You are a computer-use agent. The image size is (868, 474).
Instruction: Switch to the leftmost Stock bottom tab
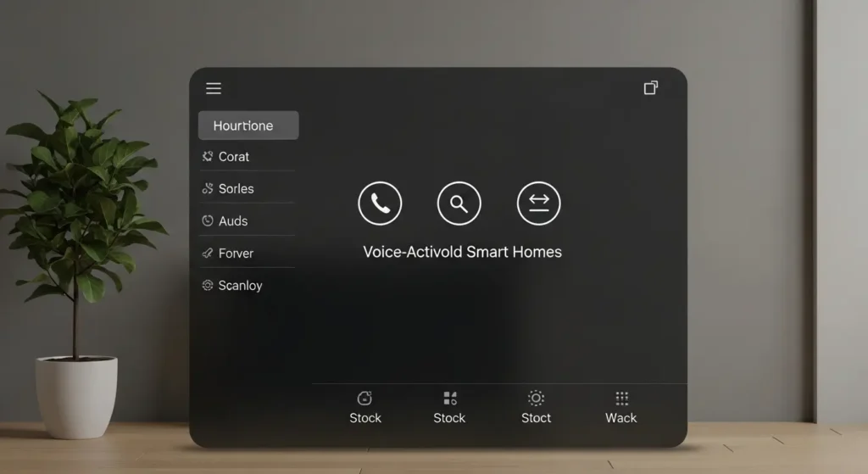(365, 407)
